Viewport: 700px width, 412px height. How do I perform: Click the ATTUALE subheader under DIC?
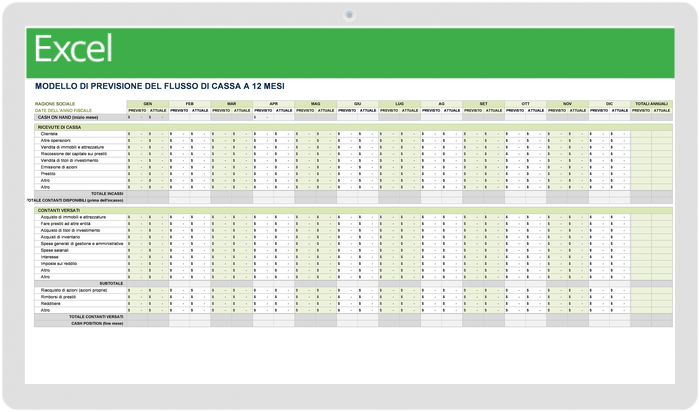tap(620, 110)
